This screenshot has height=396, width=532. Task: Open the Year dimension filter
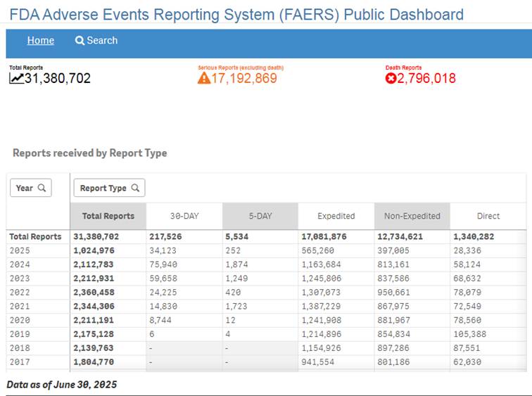[30, 188]
